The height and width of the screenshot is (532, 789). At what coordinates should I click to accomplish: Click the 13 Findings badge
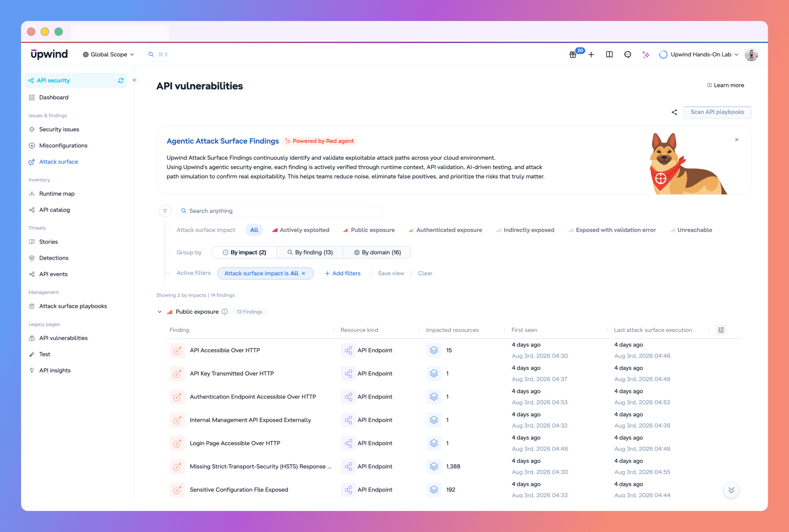pyautogui.click(x=249, y=312)
